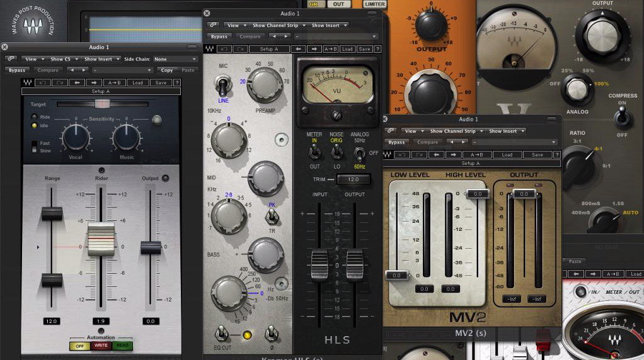Click the link icon in Vocal Rider window
The height and width of the screenshot is (360, 644).
(11, 59)
